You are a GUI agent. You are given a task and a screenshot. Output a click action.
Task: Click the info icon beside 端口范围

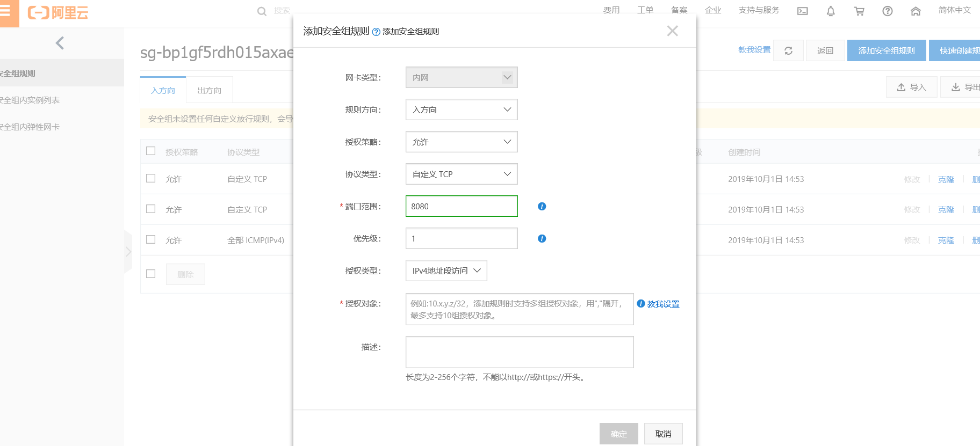click(x=542, y=206)
